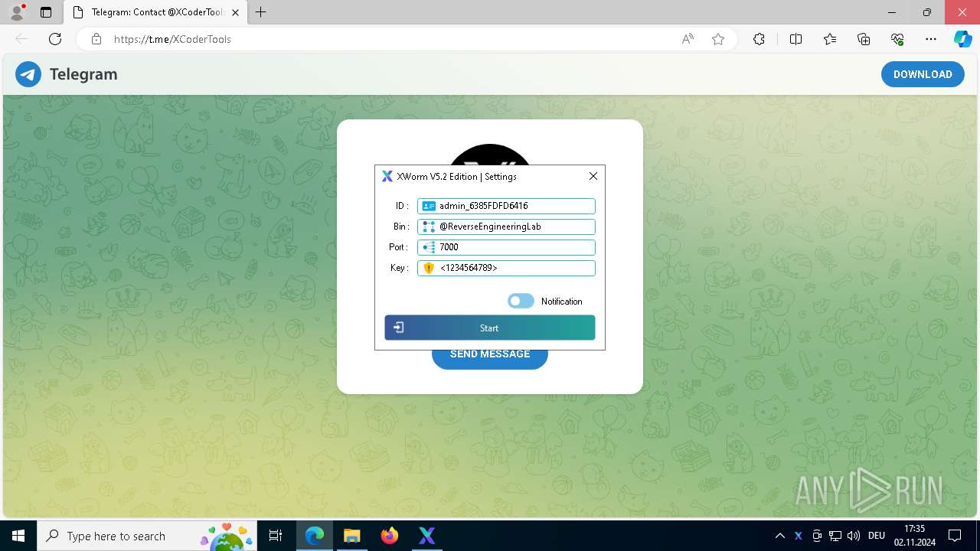
Task: Click the ID card icon in ID field
Action: [x=429, y=206]
